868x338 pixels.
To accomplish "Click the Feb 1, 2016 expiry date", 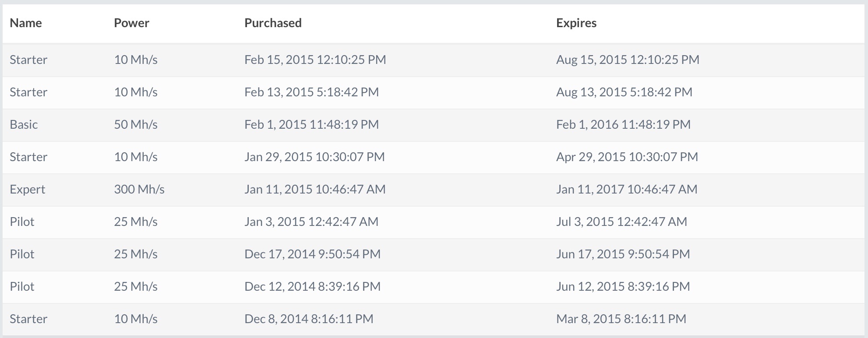I will [x=623, y=124].
